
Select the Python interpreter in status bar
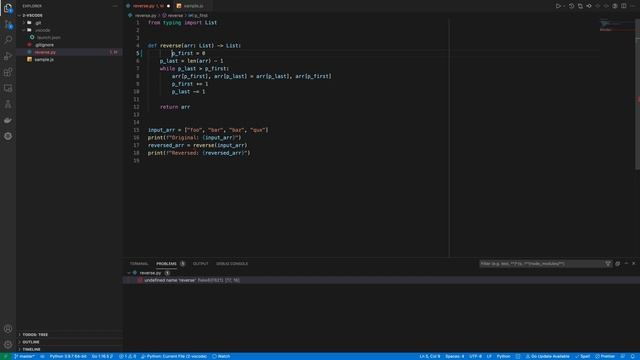[x=68, y=356]
